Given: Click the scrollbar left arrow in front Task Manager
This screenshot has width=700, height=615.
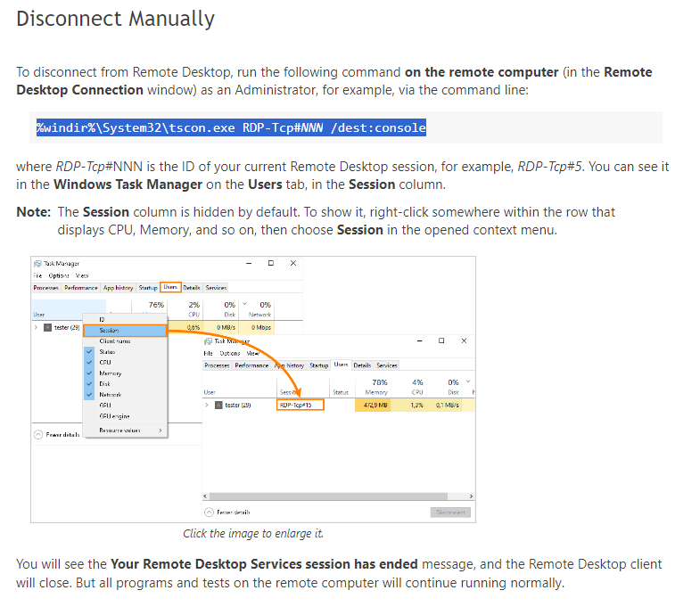Looking at the screenshot, I should tap(205, 496).
